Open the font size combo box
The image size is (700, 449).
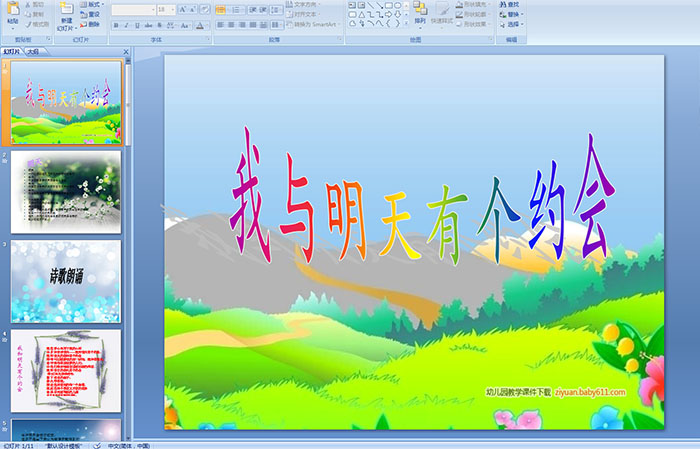click(166, 9)
